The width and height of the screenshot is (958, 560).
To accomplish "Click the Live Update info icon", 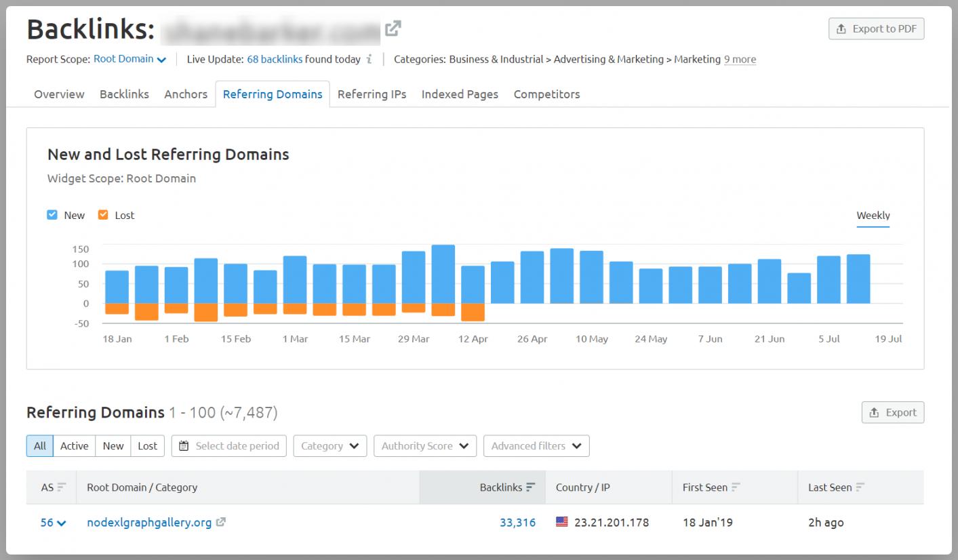I will click(369, 59).
